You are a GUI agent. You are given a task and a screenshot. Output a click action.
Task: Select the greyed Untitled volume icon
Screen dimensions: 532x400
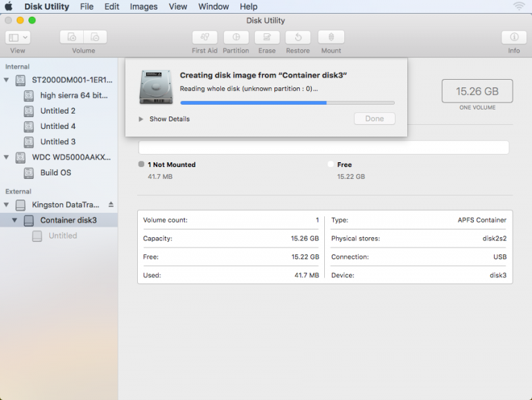click(x=37, y=236)
